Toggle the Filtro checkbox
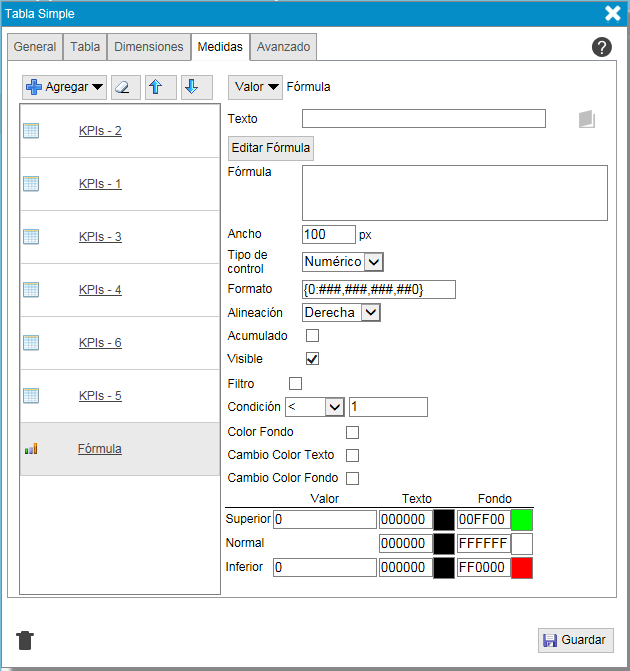The height and width of the screenshot is (671, 630). coord(295,383)
